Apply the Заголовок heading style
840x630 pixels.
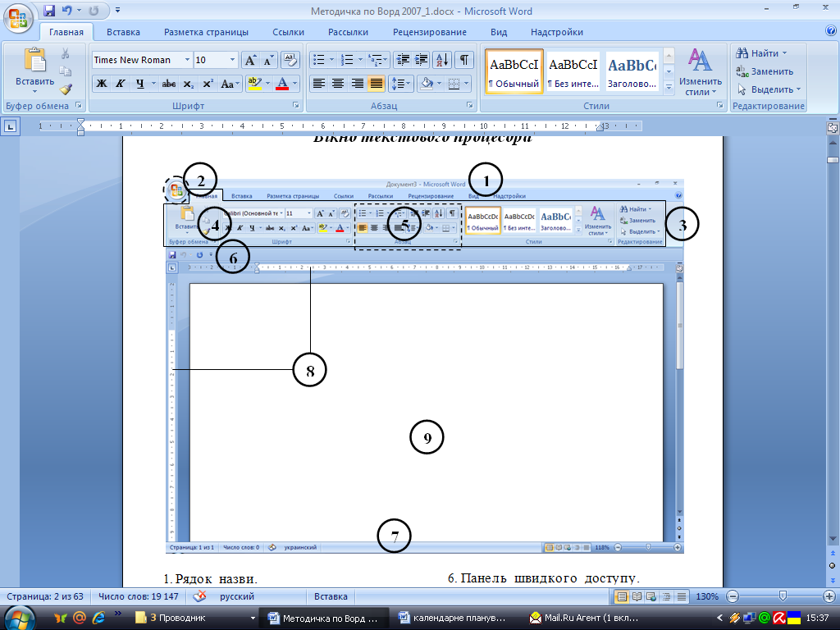[632, 72]
